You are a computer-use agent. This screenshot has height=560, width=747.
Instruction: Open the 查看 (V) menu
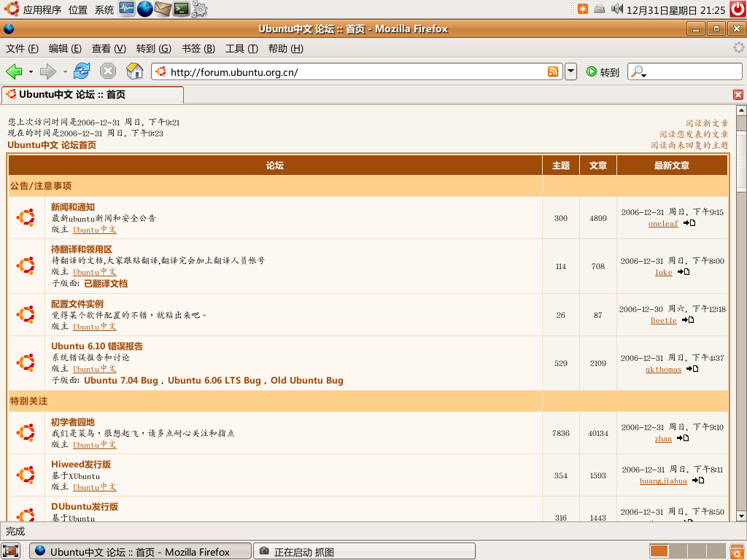click(109, 49)
